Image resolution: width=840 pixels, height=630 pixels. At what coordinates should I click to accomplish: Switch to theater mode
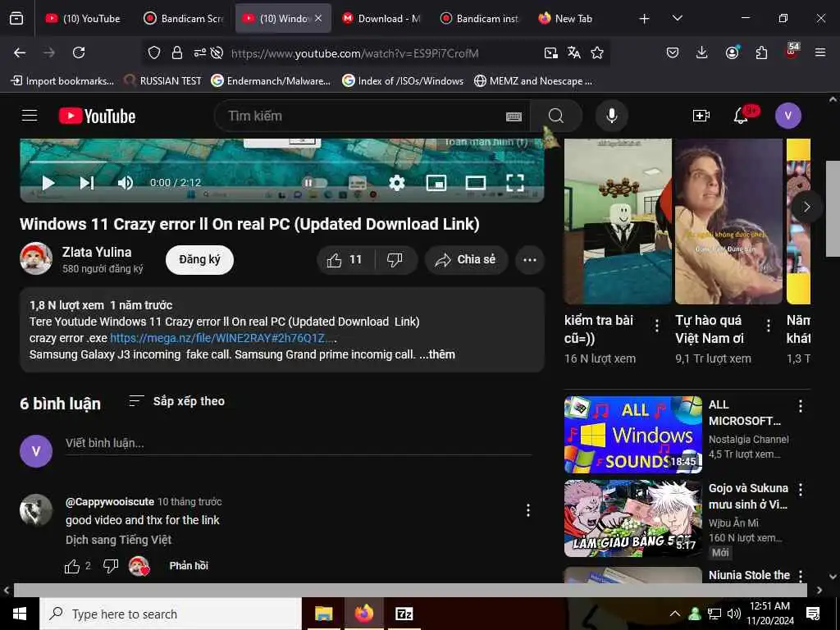476,183
